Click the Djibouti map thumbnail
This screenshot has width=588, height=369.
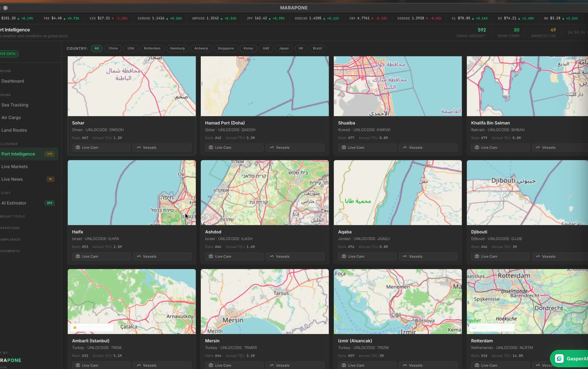[x=527, y=192]
